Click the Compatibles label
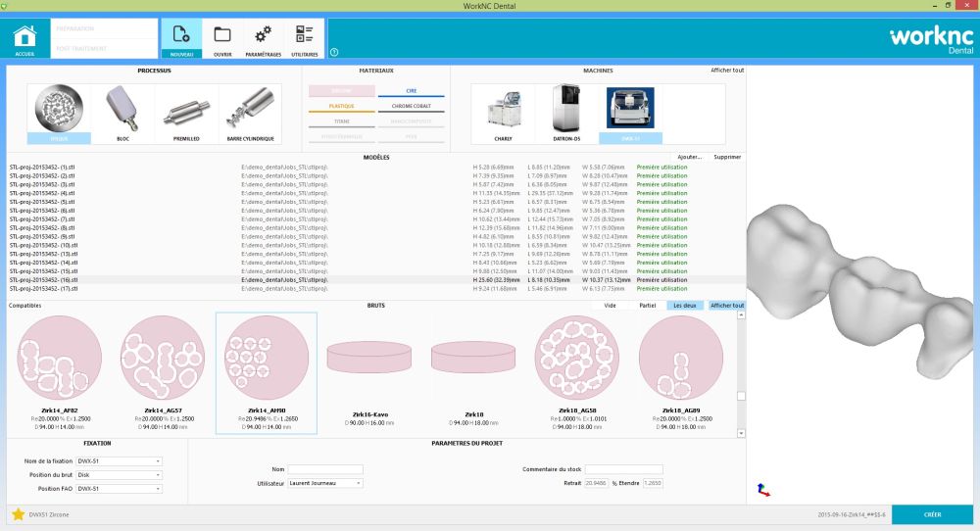The height and width of the screenshot is (531, 980). [x=25, y=306]
